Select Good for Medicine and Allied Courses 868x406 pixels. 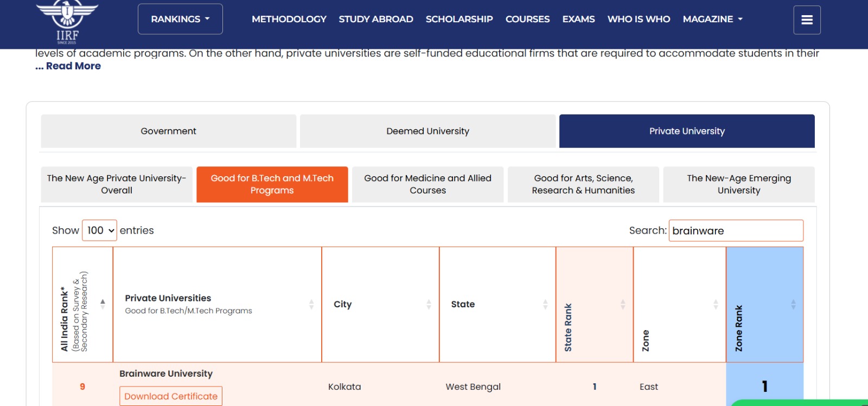[427, 184]
